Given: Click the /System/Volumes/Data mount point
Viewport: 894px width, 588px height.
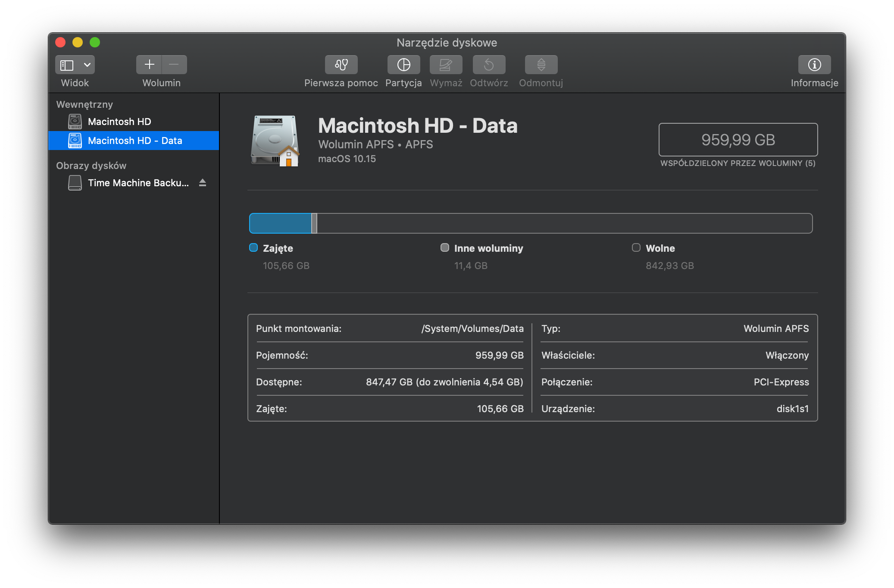Looking at the screenshot, I should pos(472,328).
